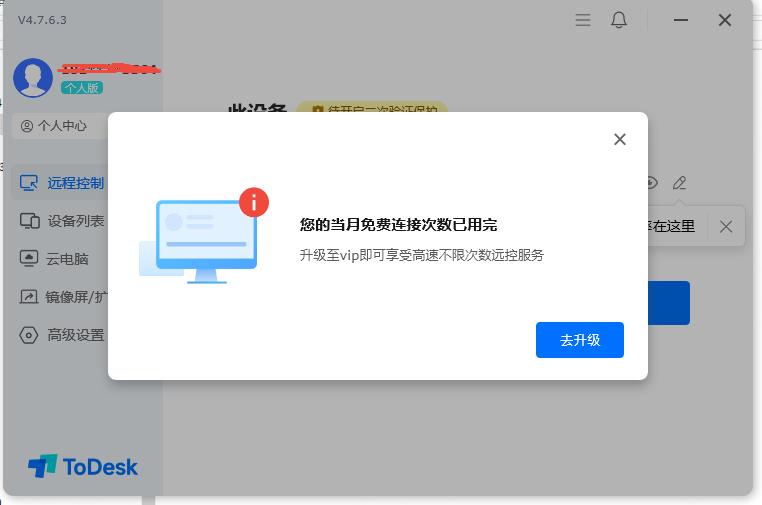This screenshot has width=762, height=505.
Task: Dismiss the 在这里 tooltip with its X
Action: coord(726,226)
